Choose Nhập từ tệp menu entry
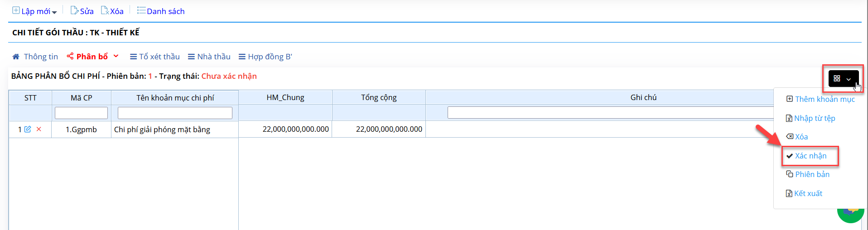This screenshot has height=230, width=868. pos(810,118)
